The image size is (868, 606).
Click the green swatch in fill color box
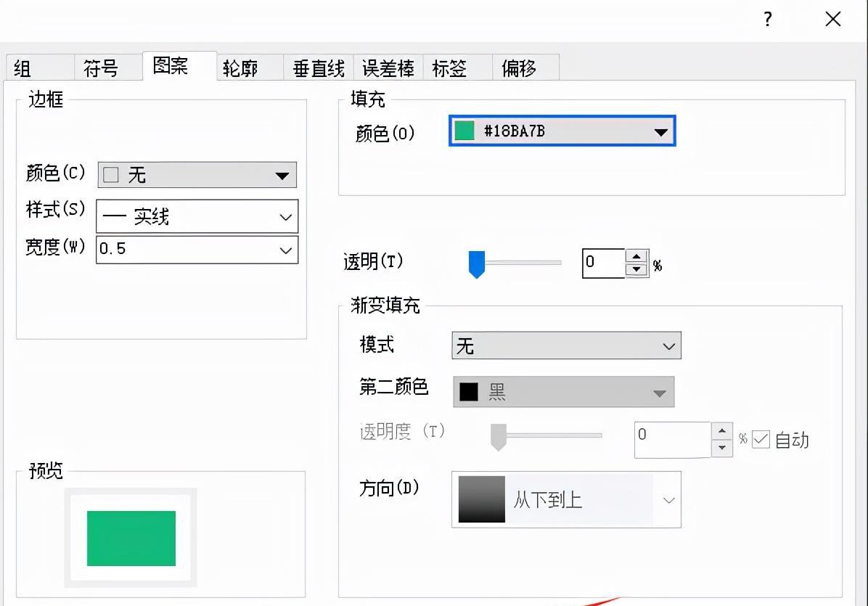[464, 131]
